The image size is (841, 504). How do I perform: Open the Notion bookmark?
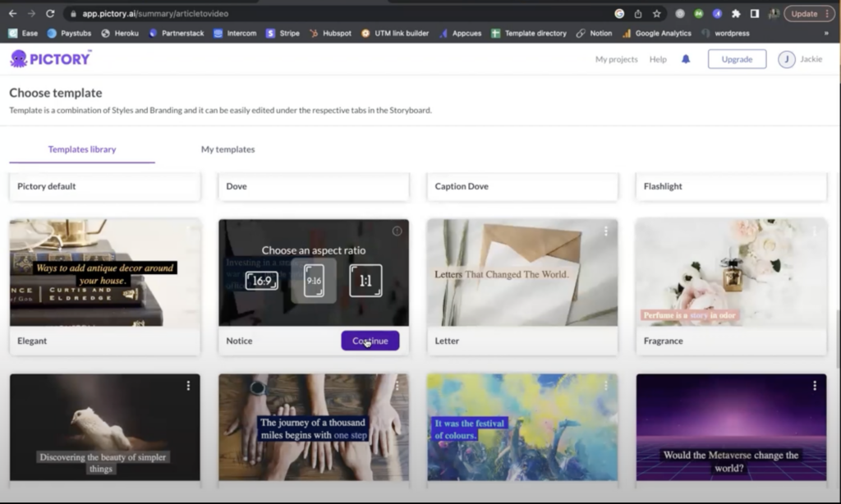tap(595, 33)
